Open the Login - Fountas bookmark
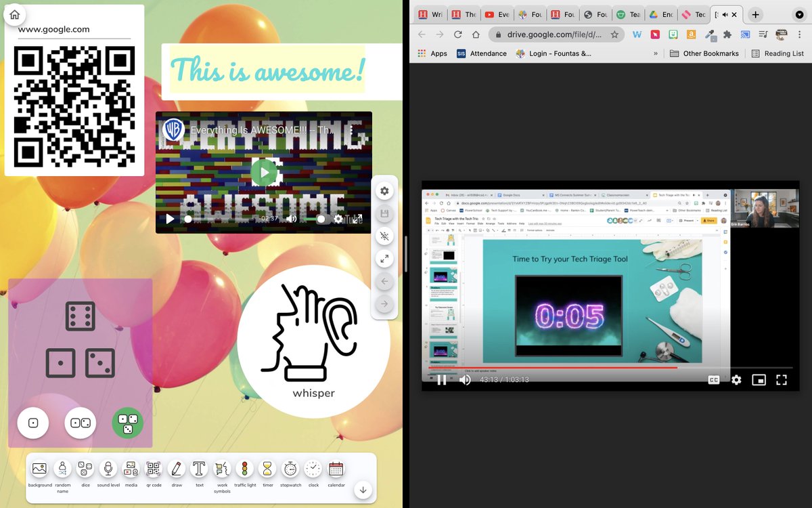 pyautogui.click(x=554, y=54)
